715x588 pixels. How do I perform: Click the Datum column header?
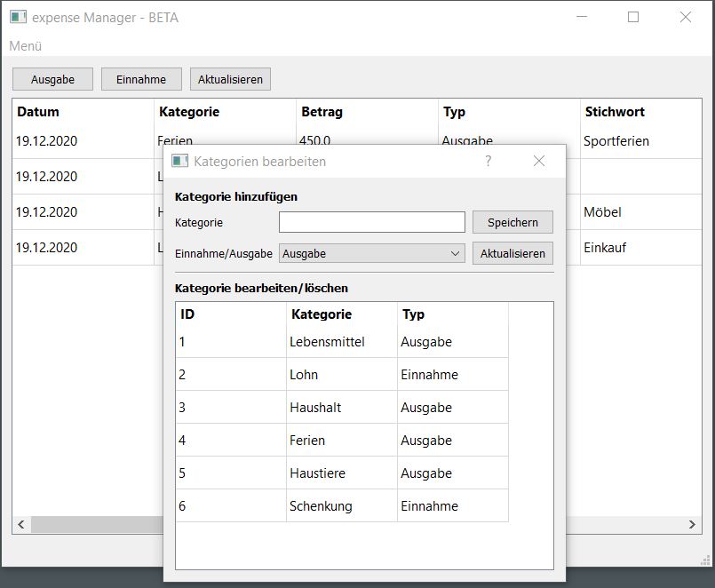(x=38, y=112)
